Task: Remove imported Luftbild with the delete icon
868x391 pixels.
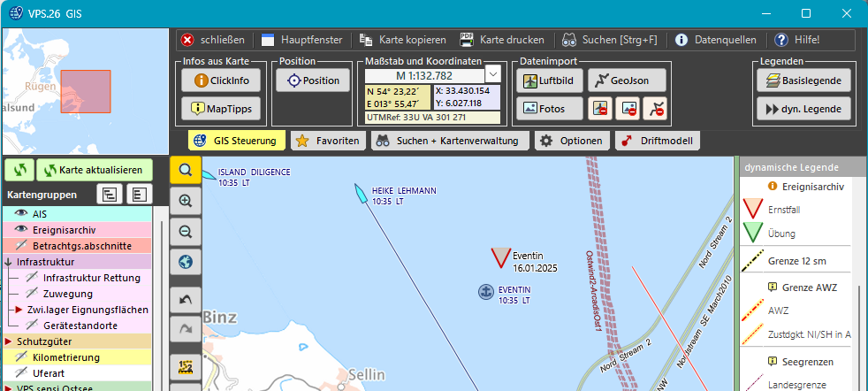Action: coord(599,109)
